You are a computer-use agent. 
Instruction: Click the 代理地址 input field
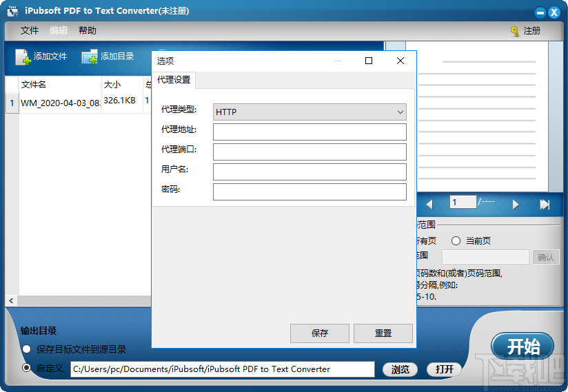(x=310, y=132)
